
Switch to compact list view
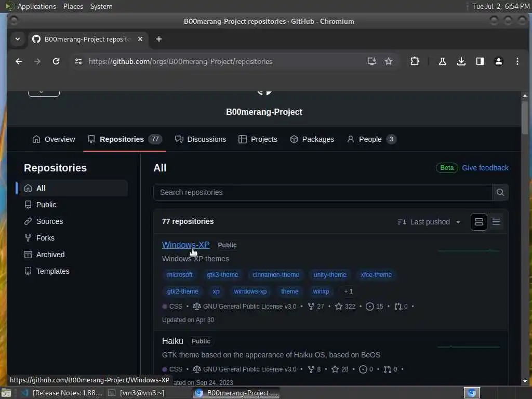(496, 222)
